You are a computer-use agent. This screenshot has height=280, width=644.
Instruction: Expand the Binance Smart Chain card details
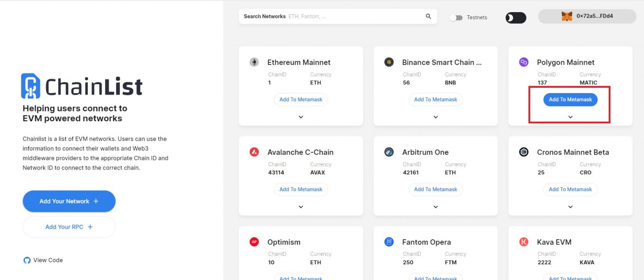(436, 117)
